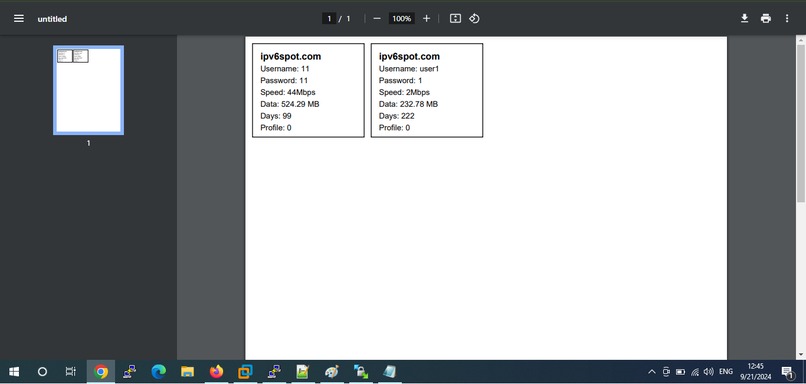This screenshot has width=806, height=384.
Task: Click the vertical scrollbar thumb
Action: tap(800, 123)
